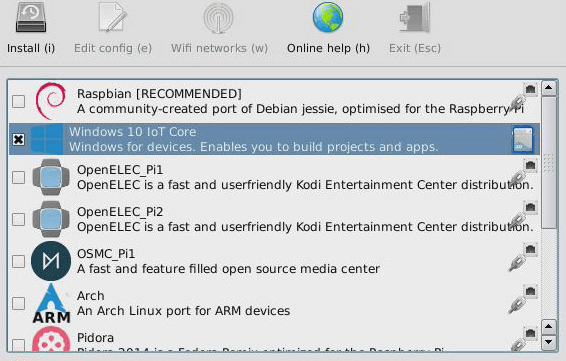566x361 pixels.
Task: Click 'An Arch Linux port for ARM devices'
Action: click(183, 311)
